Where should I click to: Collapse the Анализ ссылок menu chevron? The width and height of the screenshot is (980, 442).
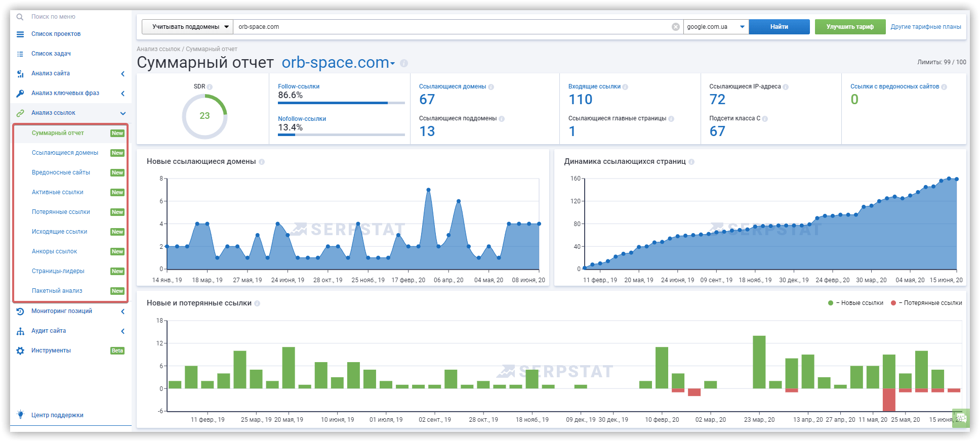coord(123,113)
